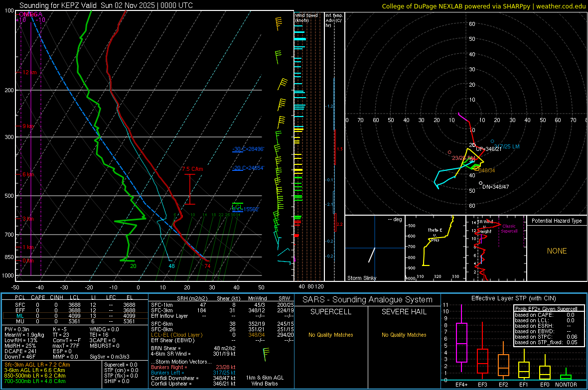Click 'No Quality Matches' under SUPERCELL
588x390 pixels.
(x=331, y=335)
